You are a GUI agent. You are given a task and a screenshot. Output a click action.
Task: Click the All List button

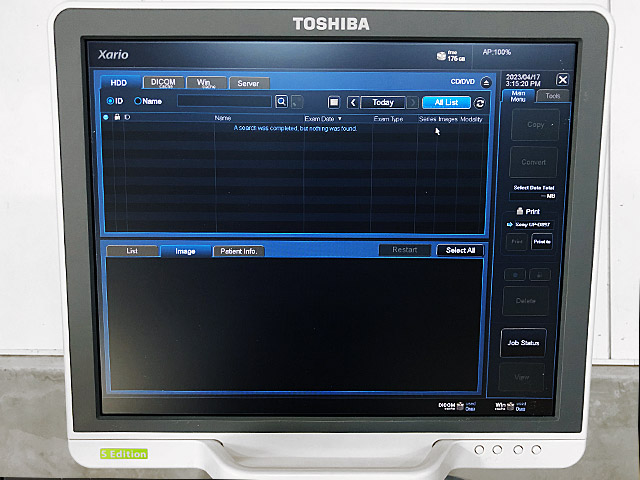click(x=446, y=102)
